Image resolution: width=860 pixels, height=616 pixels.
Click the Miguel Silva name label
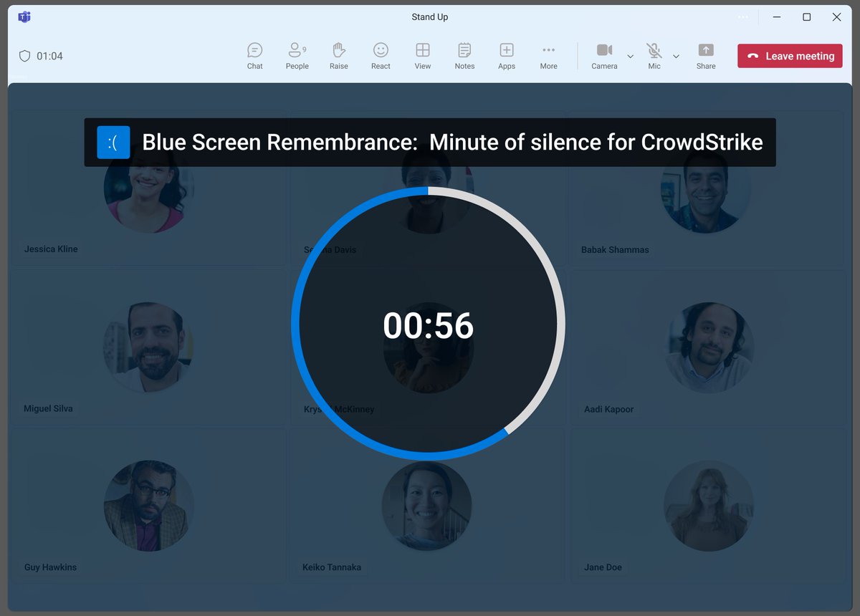[48, 408]
